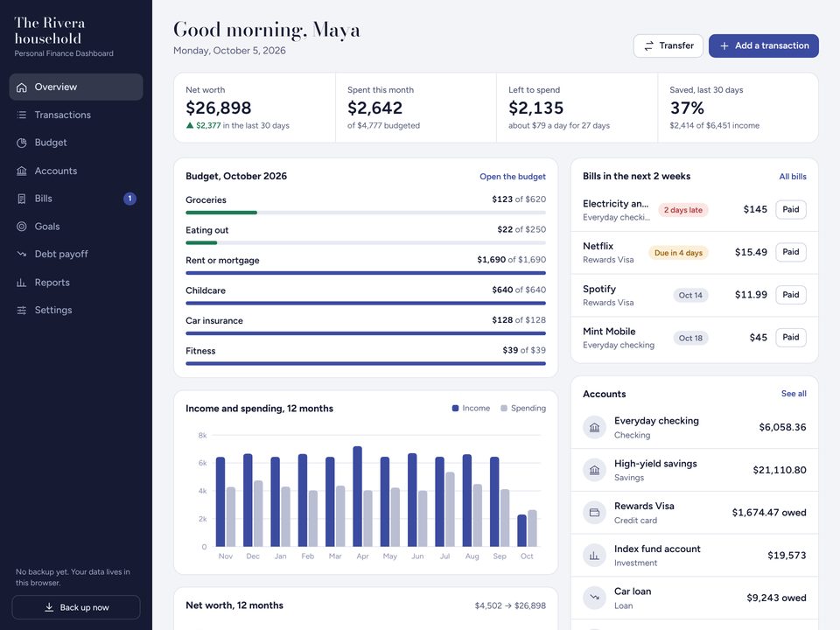Click the Car loan downtrend icon

point(594,598)
